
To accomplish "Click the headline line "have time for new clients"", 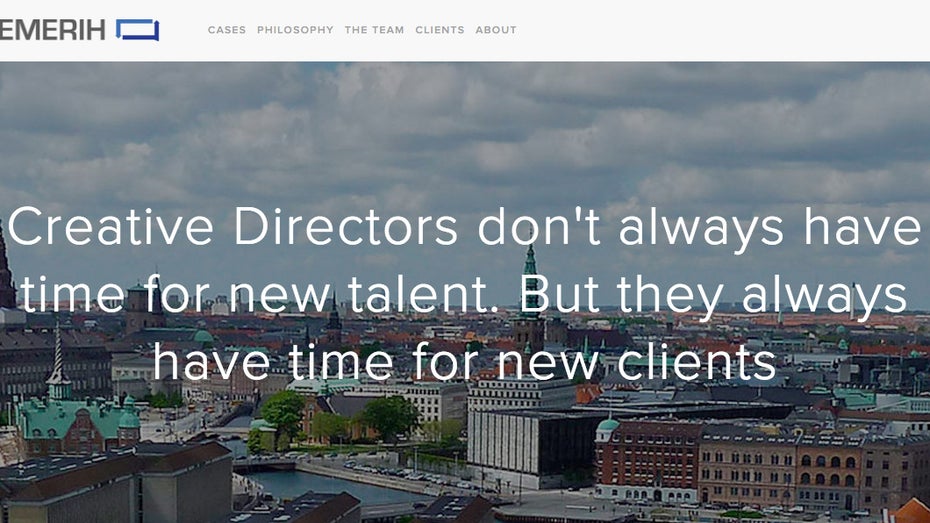I will point(464,361).
